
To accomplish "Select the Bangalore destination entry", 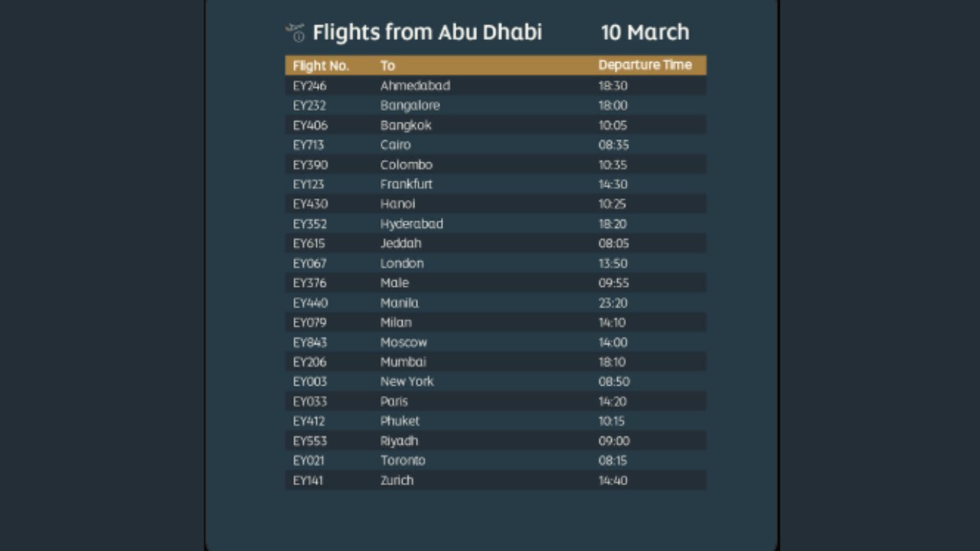I will [410, 106].
